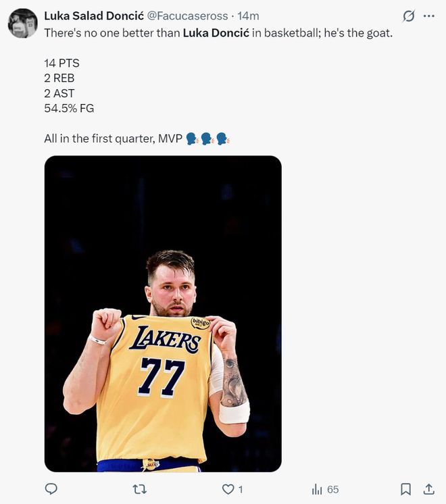The width and height of the screenshot is (446, 504).
Task: Bookmark this post
Action: pos(405,488)
